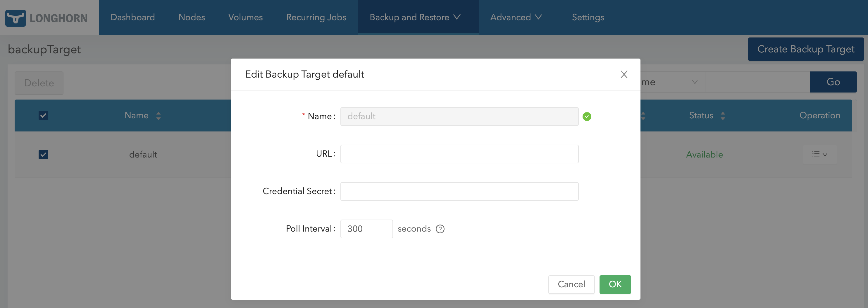Open the operation list menu for default
Screen dimensions: 868x308
[x=819, y=155]
